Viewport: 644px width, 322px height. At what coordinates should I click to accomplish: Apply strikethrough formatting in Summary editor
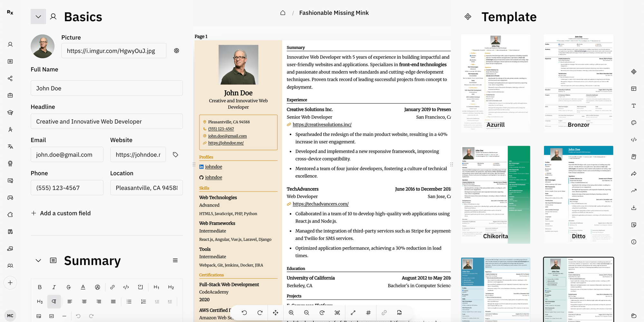(69, 287)
